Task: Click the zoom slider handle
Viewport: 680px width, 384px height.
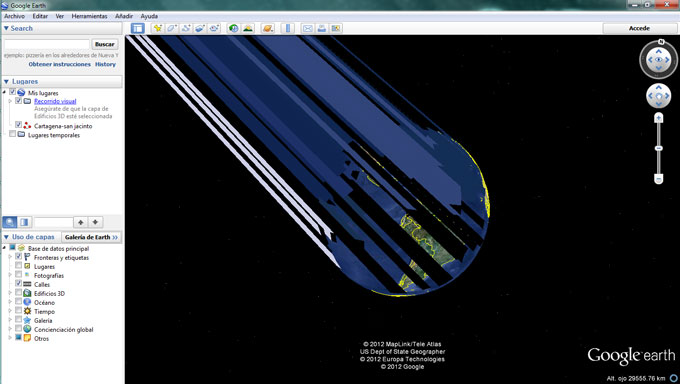Action: pos(658,148)
